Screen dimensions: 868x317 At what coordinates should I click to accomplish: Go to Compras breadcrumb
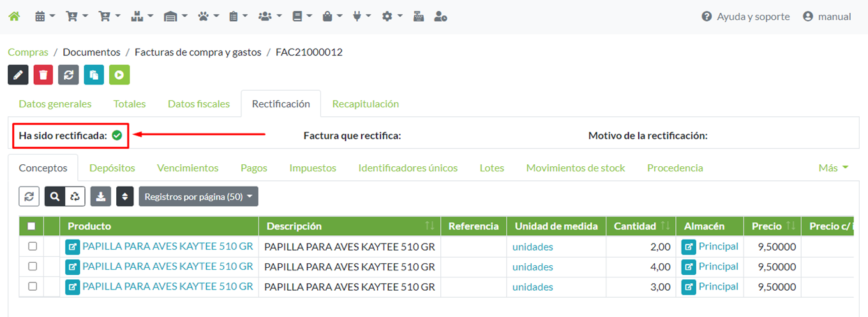tap(28, 52)
